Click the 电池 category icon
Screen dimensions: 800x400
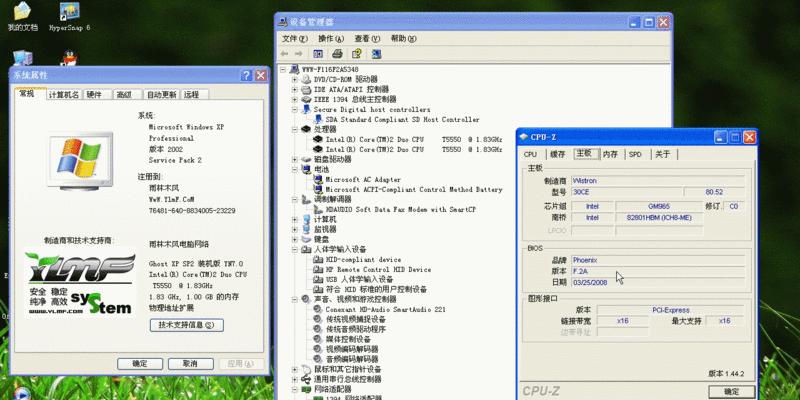coord(306,169)
